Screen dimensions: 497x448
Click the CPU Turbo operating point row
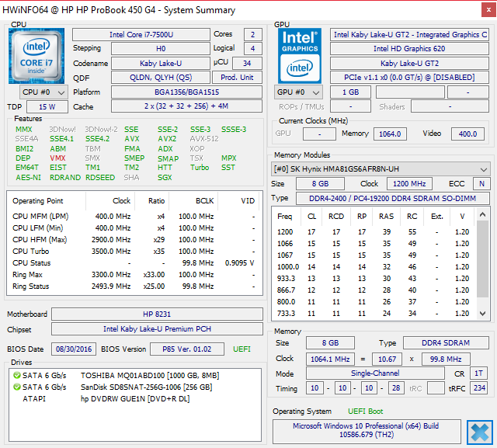pyautogui.click(x=134, y=252)
